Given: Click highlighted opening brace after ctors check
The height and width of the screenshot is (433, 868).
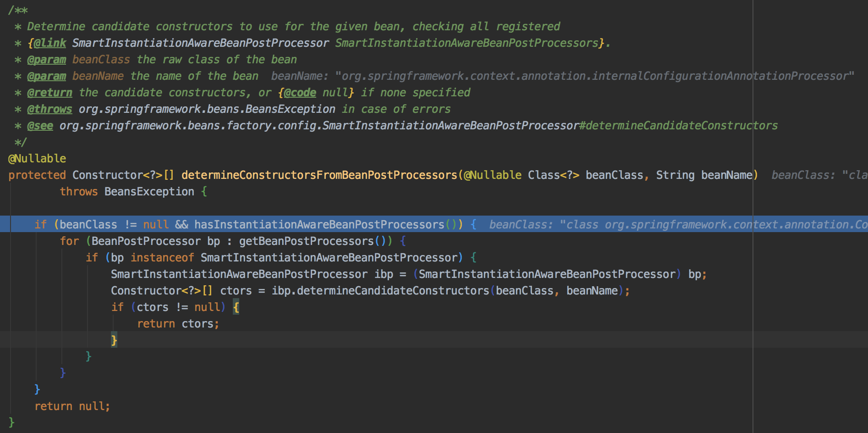Looking at the screenshot, I should click(x=236, y=307).
